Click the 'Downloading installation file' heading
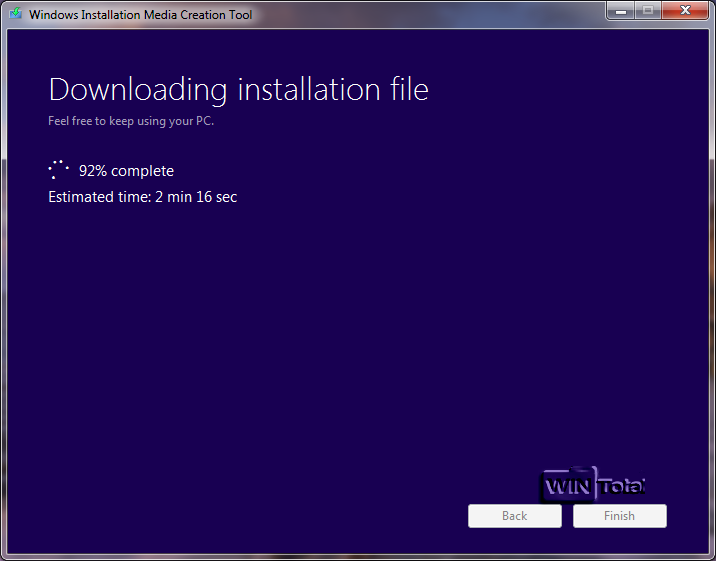The height and width of the screenshot is (561, 716). [238, 89]
